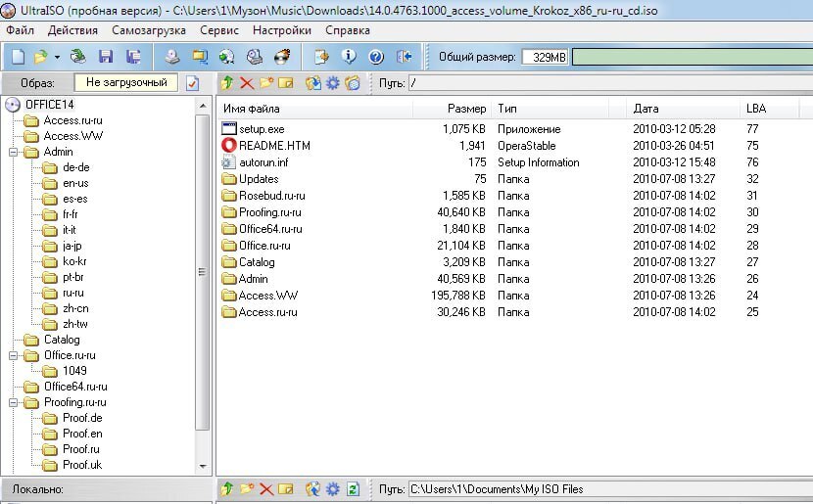Screen dimensions: 813x504
Task: Open the Справка menu
Action: click(x=348, y=30)
